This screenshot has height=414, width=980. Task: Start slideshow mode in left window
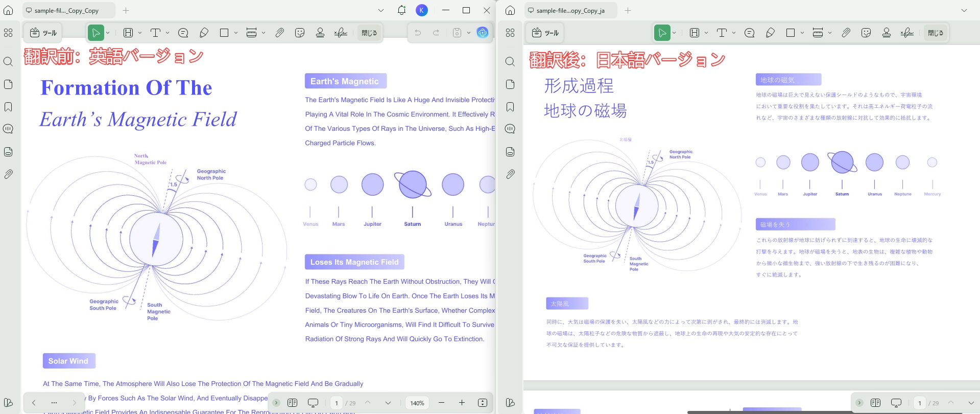tap(313, 403)
